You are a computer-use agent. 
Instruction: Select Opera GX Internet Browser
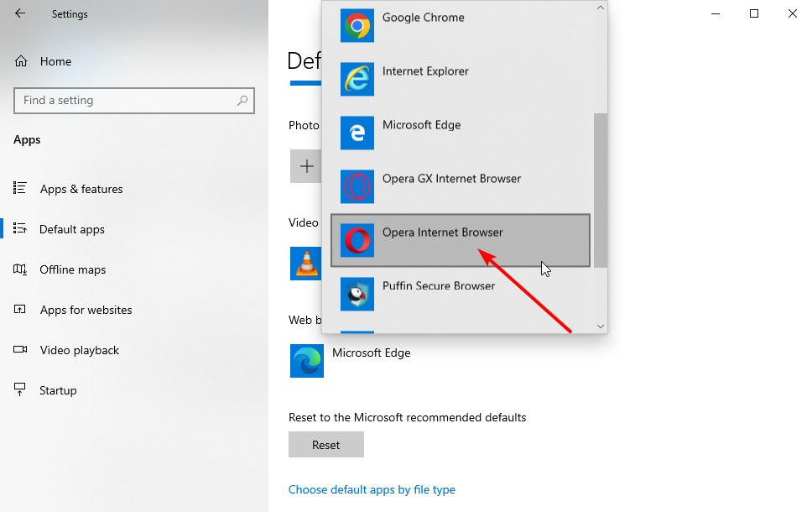point(461,186)
